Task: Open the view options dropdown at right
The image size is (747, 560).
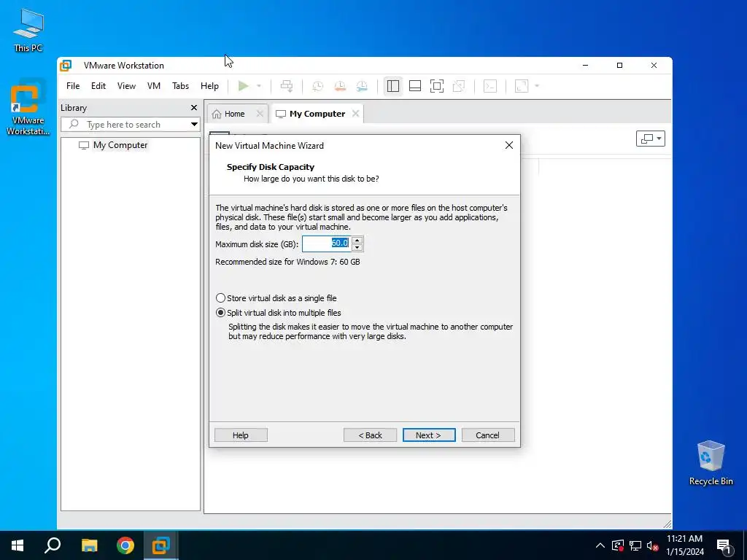Action: [x=650, y=139]
